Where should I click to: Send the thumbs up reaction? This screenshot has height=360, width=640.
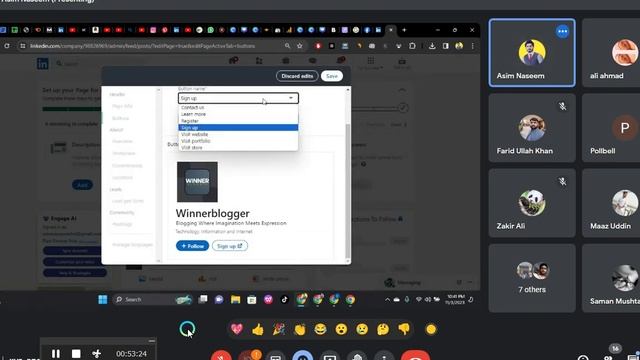[258, 329]
